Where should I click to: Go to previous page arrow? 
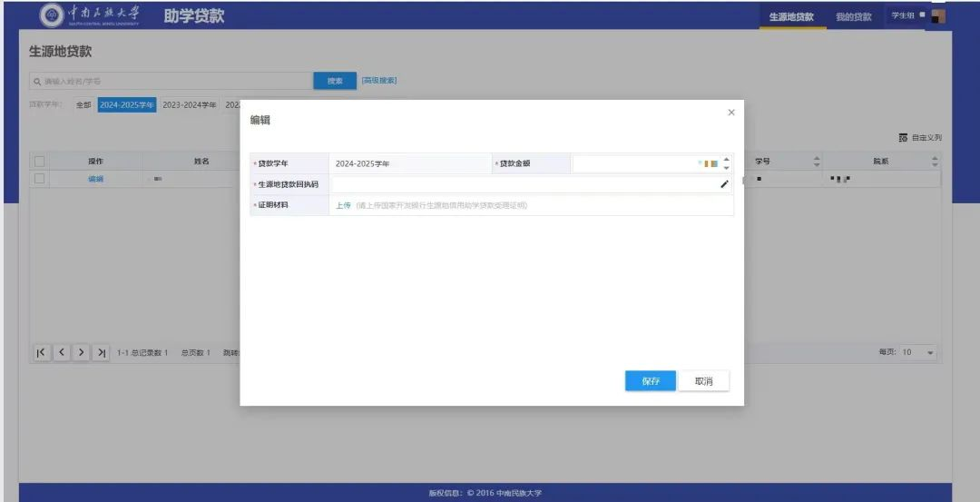point(61,352)
